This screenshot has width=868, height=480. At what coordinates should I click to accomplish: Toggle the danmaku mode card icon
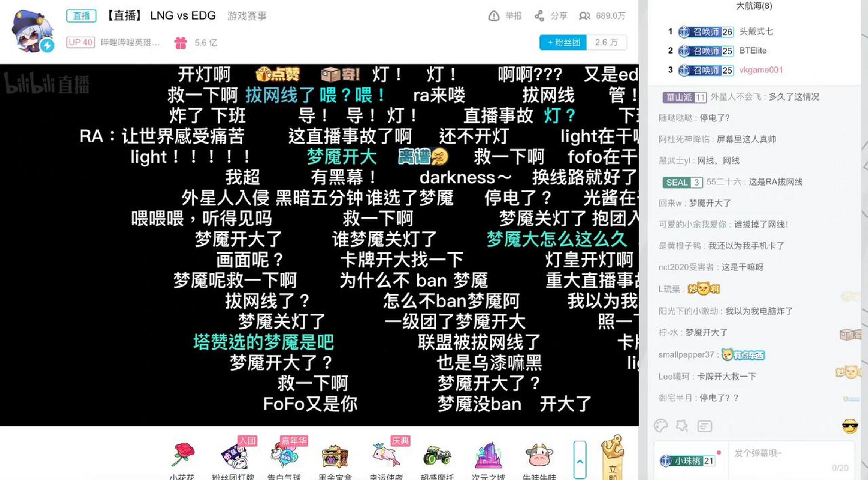tap(704, 426)
